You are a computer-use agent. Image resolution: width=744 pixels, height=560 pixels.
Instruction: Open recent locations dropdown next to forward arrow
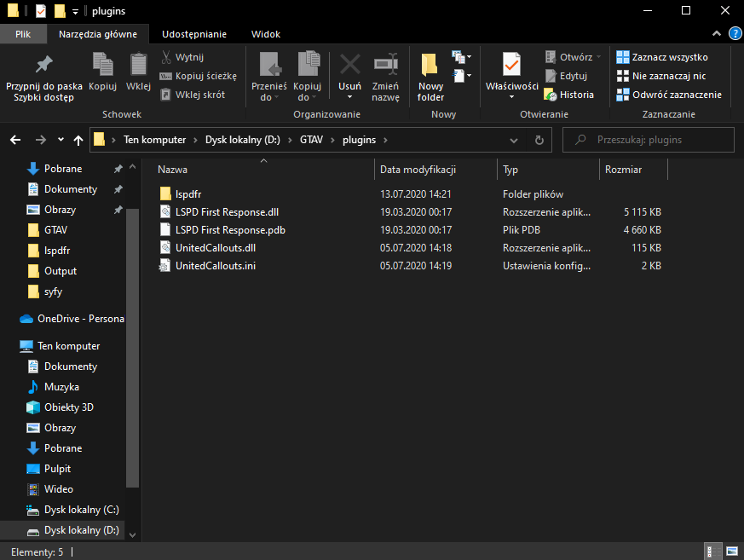pyautogui.click(x=61, y=140)
